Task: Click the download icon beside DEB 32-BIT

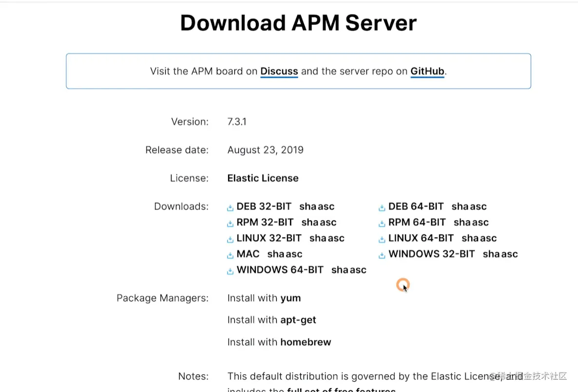Action: (x=230, y=208)
